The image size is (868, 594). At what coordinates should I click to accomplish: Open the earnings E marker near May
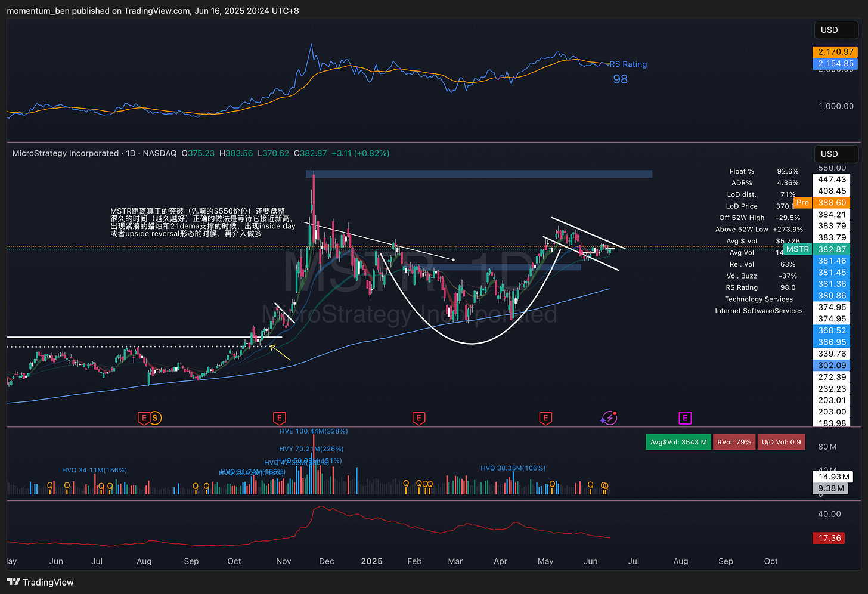(x=545, y=418)
